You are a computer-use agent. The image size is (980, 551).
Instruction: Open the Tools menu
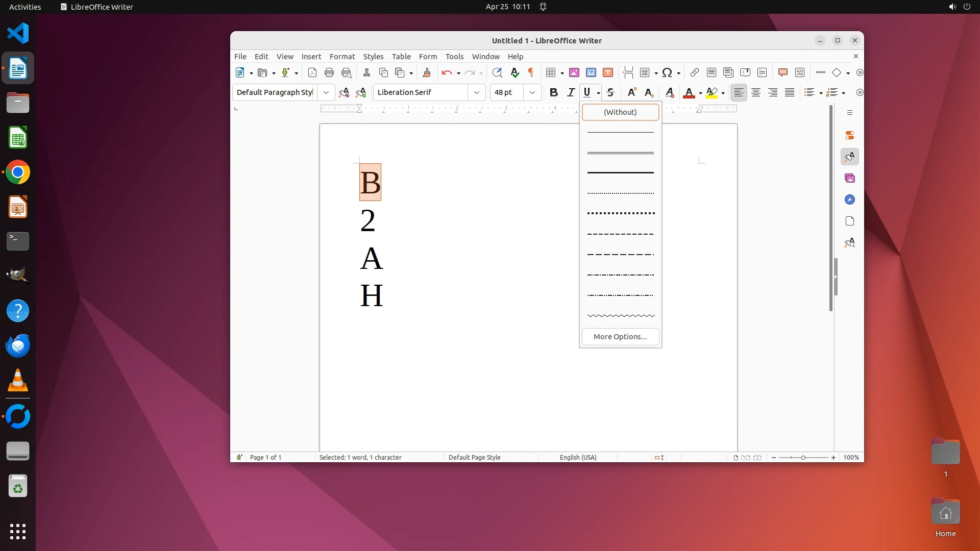click(454, 57)
